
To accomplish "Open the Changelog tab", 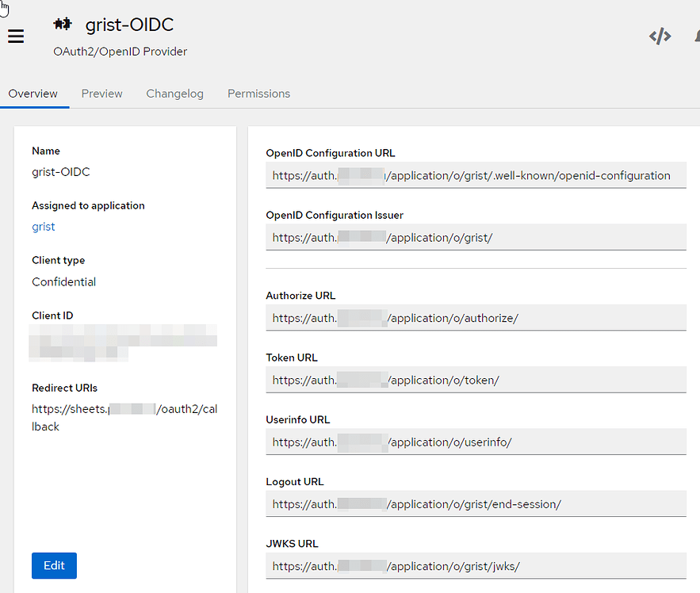I will click(174, 93).
